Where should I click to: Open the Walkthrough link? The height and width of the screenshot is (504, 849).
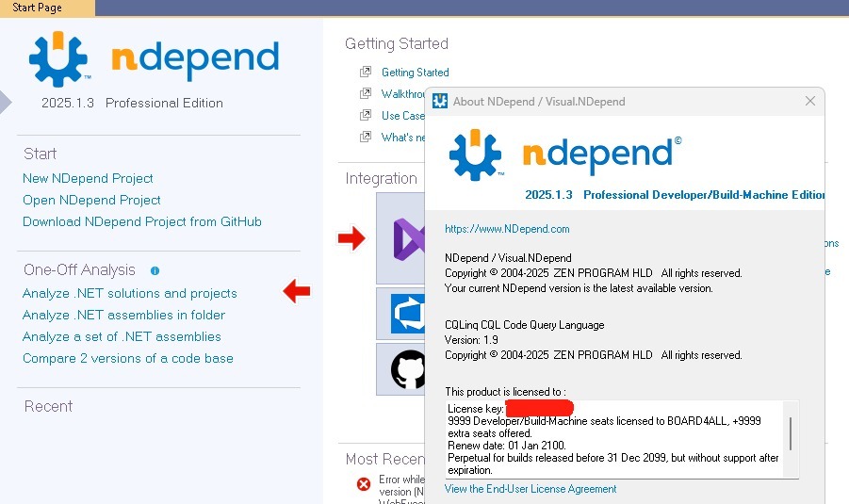(x=403, y=93)
